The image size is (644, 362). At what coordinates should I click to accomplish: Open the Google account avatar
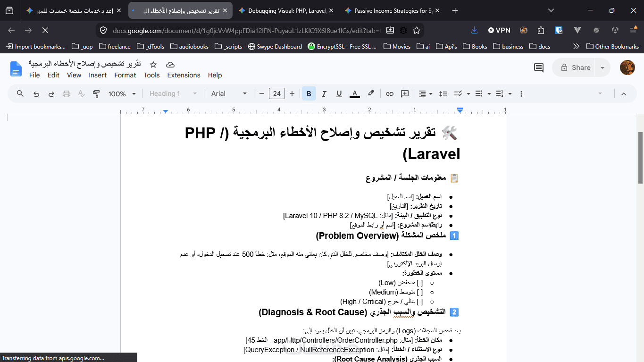point(627,67)
